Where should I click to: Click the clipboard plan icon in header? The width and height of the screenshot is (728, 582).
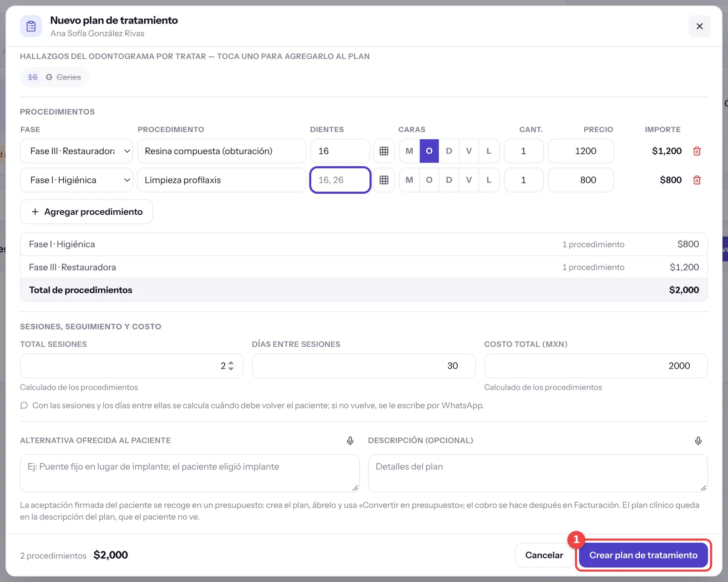tap(31, 26)
